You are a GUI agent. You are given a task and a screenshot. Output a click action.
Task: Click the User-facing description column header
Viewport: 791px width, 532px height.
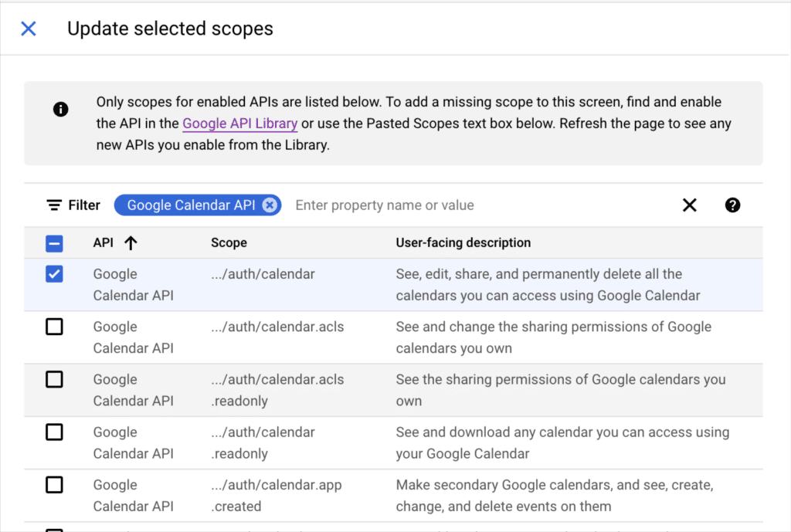(463, 242)
